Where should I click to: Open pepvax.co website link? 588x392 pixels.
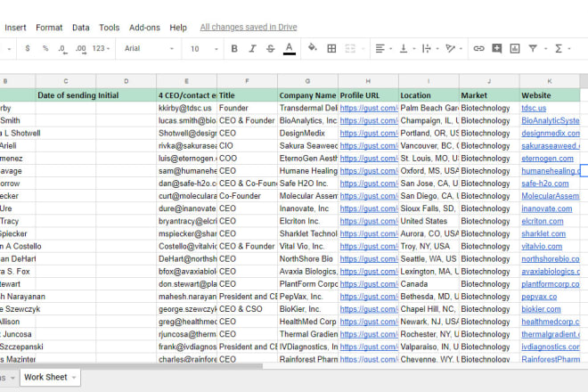539,297
